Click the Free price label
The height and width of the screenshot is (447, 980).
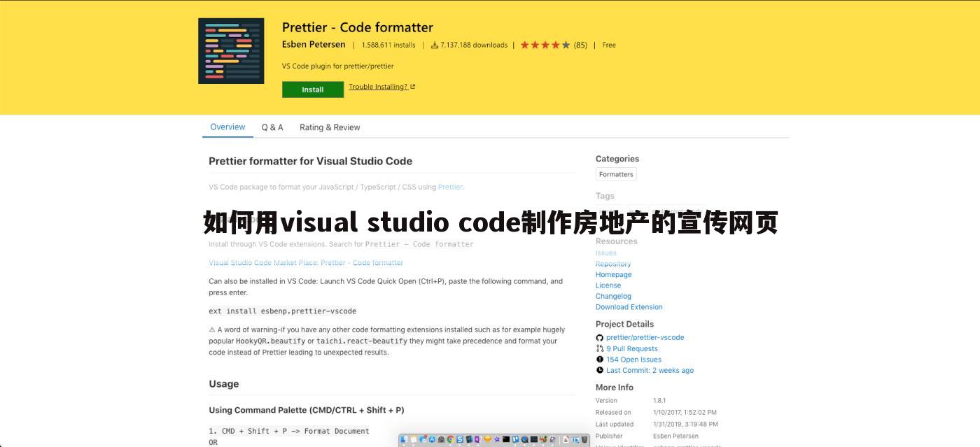click(609, 45)
